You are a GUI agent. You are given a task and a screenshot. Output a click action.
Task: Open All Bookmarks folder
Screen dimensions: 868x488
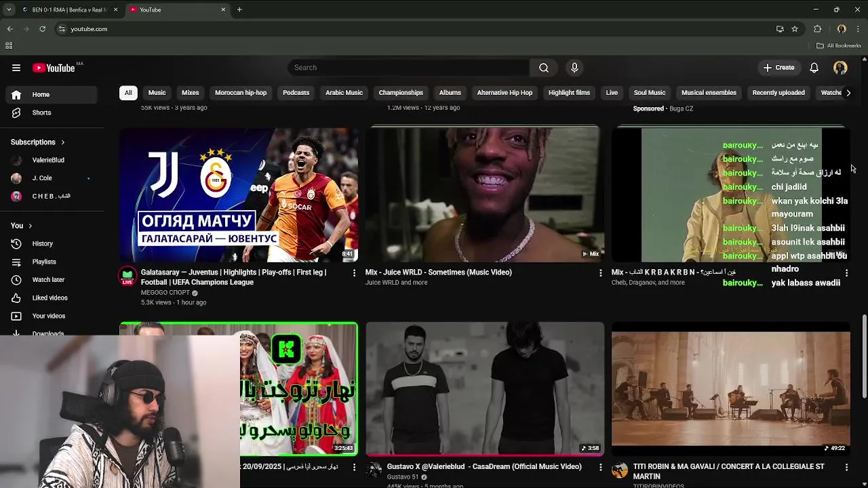(839, 45)
